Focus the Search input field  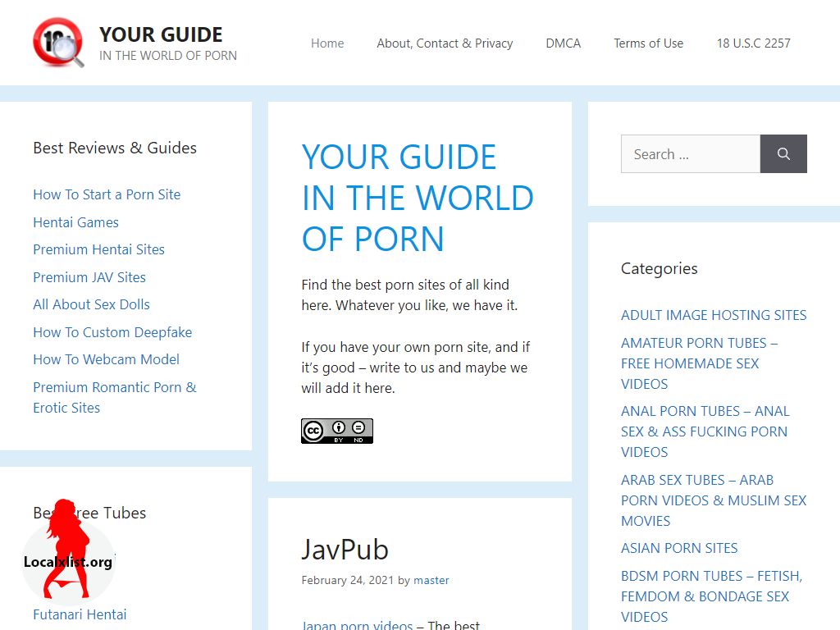pos(691,153)
